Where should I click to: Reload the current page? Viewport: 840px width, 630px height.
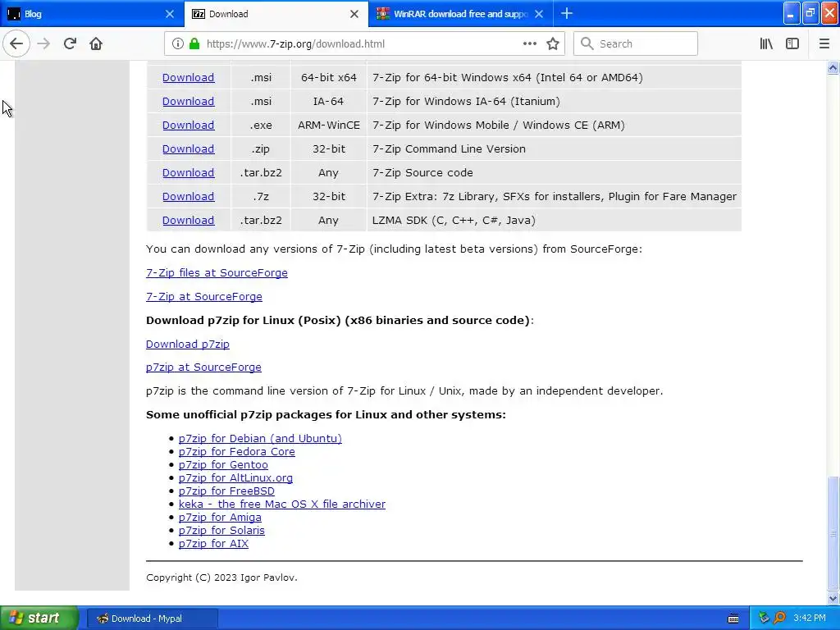[70, 44]
